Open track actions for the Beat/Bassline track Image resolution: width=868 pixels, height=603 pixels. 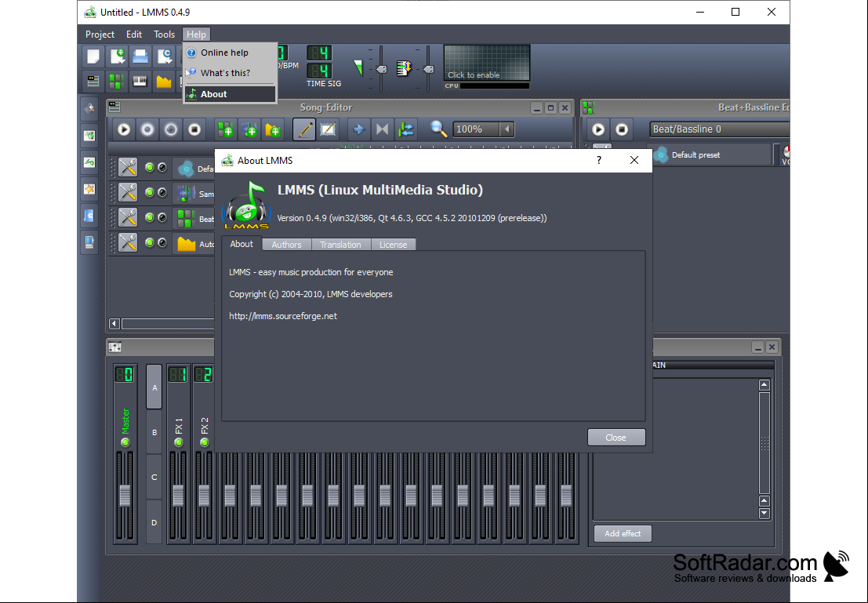[x=128, y=217]
